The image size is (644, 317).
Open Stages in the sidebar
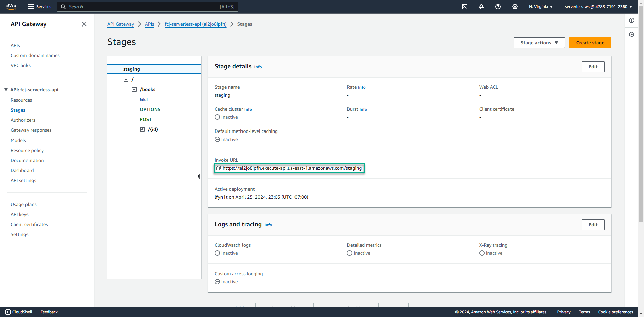point(18,110)
